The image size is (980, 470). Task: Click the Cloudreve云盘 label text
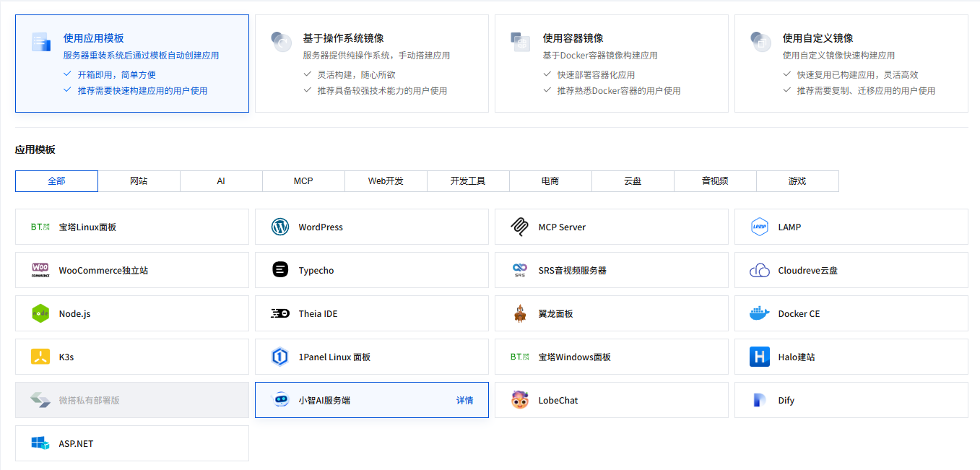807,270
